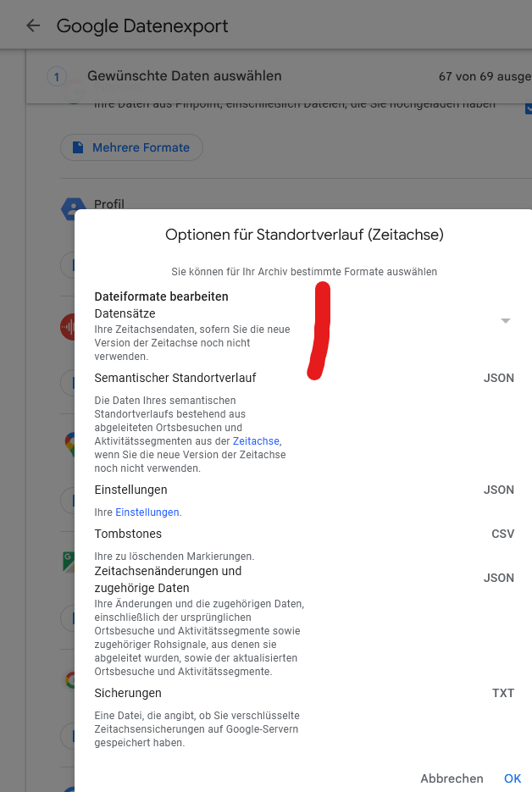Image resolution: width=532 pixels, height=792 pixels.
Task: Toggle the blue checkbox at top right edge
Action: [529, 108]
